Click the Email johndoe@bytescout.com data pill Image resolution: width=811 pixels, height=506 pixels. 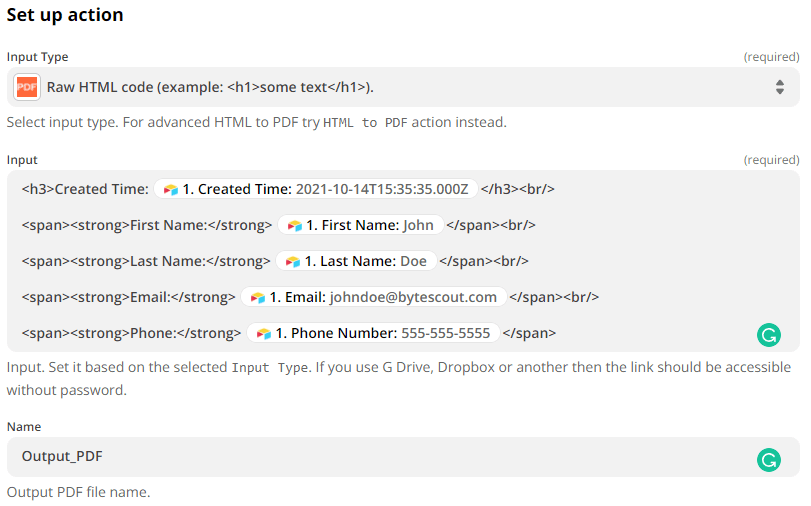[x=372, y=297]
